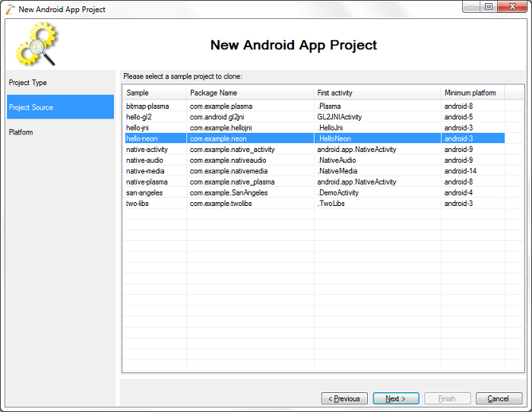Click the com.example.SanAngeles package cell
This screenshot has width=532, height=412.
[x=229, y=193]
